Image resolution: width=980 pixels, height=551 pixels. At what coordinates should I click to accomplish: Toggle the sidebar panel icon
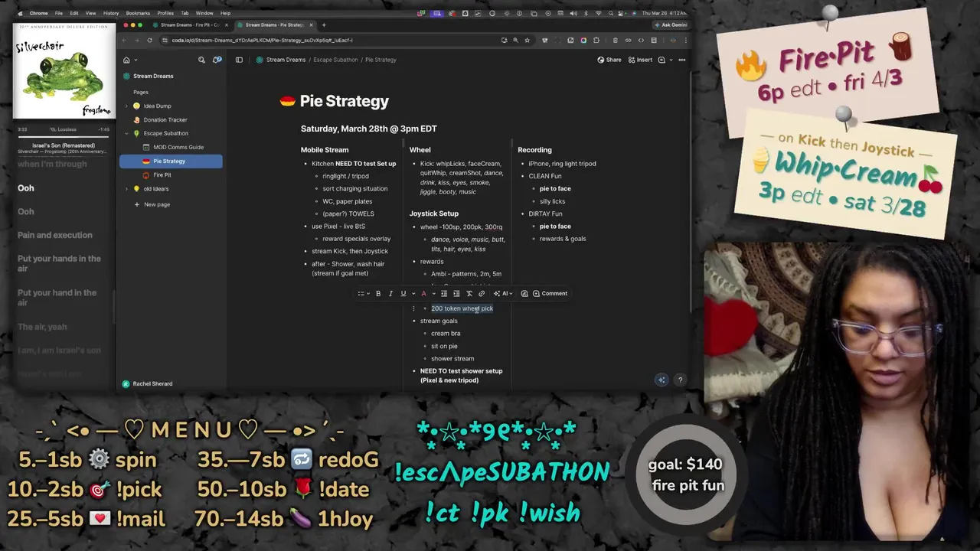239,60
